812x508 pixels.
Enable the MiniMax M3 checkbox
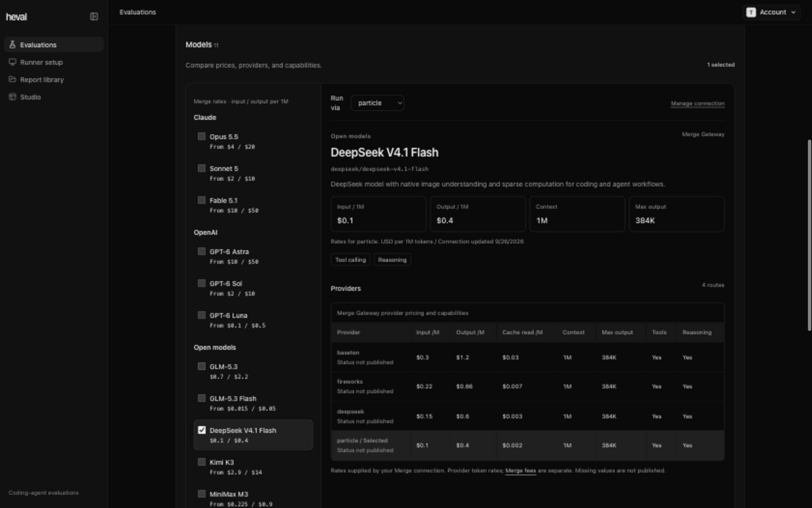(x=202, y=493)
